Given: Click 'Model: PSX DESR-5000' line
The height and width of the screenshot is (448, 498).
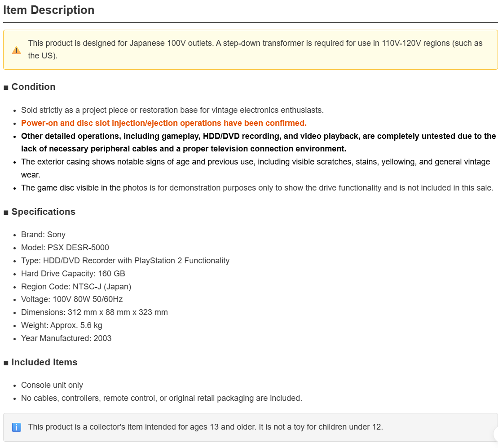Looking at the screenshot, I should coord(65,248).
